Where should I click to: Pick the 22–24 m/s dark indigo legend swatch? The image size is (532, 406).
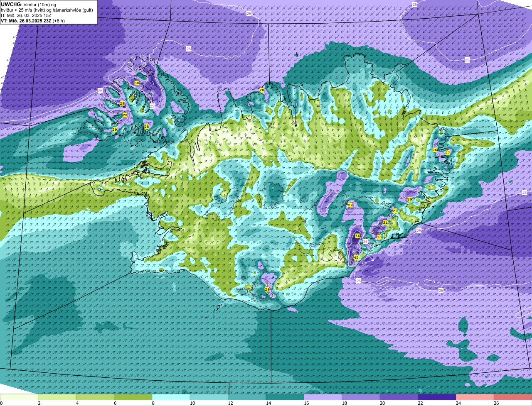437,397
